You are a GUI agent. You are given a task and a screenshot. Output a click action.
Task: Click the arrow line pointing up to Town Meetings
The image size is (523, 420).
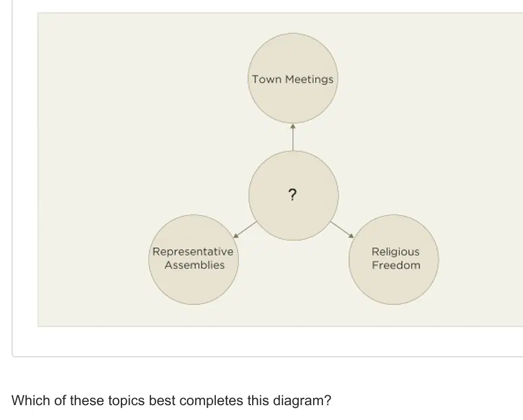293,137
